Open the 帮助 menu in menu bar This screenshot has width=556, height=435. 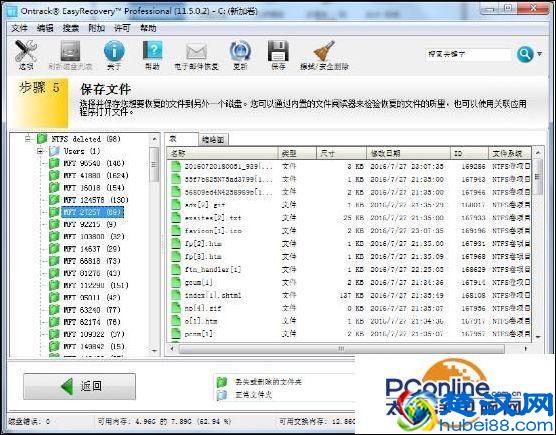[148, 28]
